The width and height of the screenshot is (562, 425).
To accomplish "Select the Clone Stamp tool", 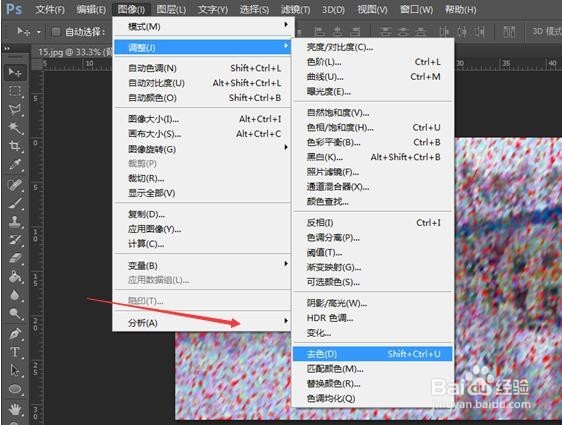I will pos(15,221).
